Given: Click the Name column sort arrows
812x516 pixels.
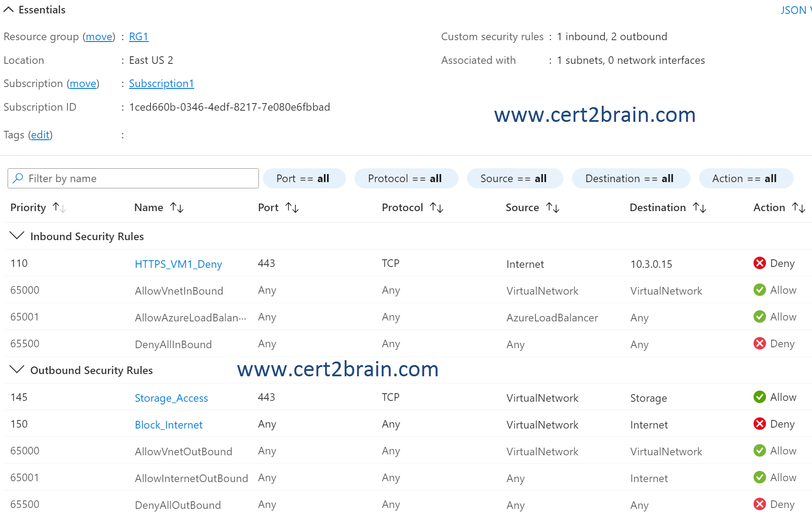Looking at the screenshot, I should (x=177, y=208).
